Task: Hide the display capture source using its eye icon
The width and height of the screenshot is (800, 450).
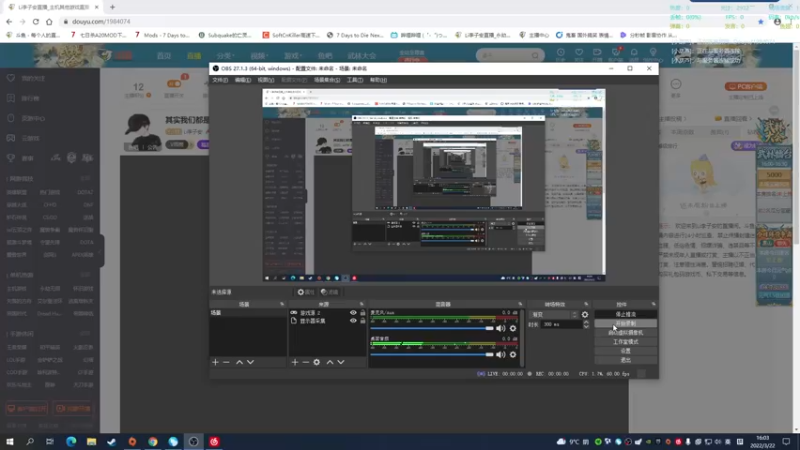Action: pyautogui.click(x=353, y=321)
